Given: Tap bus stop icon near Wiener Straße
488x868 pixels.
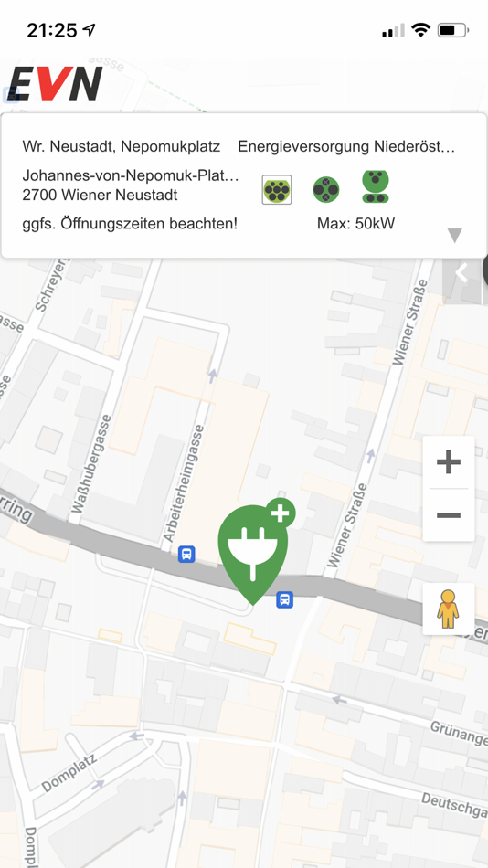Looking at the screenshot, I should click(285, 599).
